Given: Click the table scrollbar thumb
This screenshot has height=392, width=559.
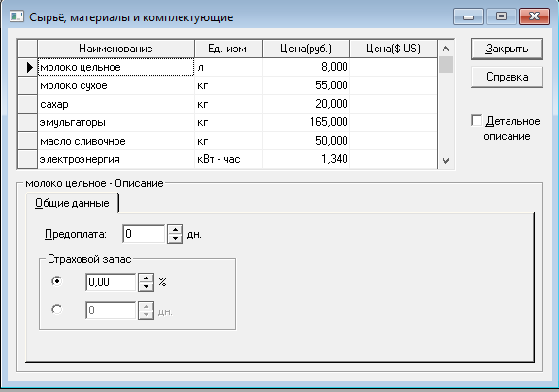Looking at the screenshot, I should 445,64.
